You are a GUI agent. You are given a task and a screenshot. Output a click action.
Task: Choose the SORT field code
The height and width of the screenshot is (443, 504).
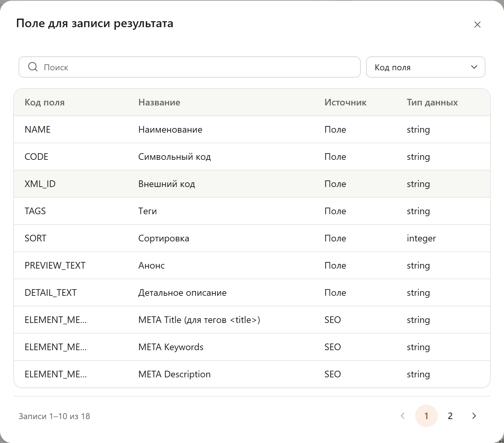tap(35, 238)
